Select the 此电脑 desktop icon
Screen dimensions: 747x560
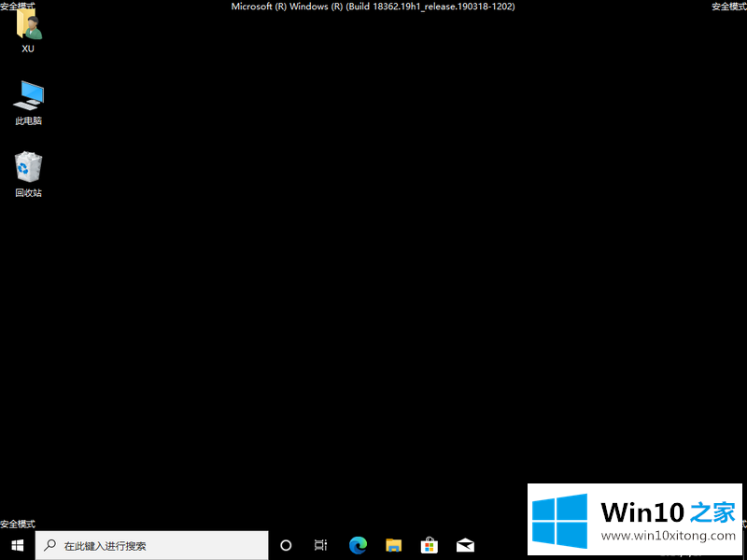click(x=28, y=102)
